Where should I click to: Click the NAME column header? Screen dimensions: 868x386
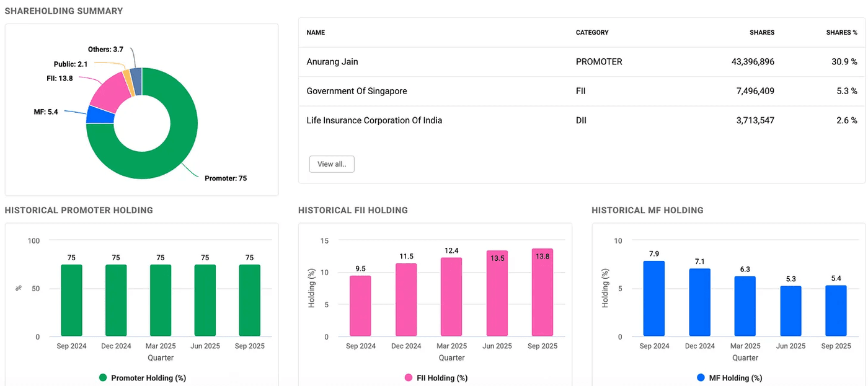click(315, 32)
